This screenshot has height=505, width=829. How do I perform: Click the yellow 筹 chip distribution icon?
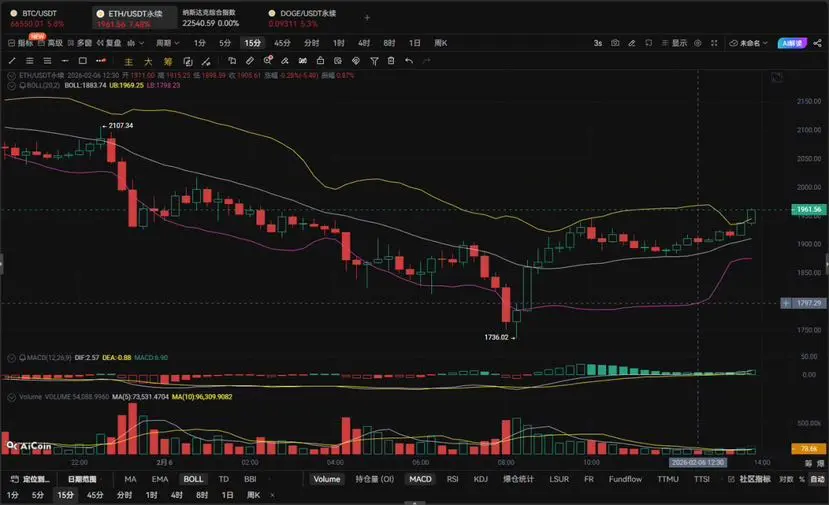[x=168, y=61]
